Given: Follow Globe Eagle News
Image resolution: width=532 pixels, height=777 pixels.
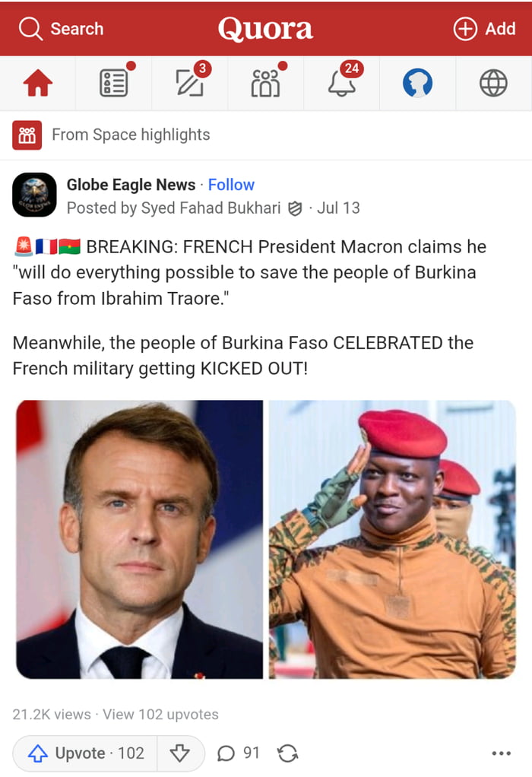Looking at the screenshot, I should (x=231, y=185).
